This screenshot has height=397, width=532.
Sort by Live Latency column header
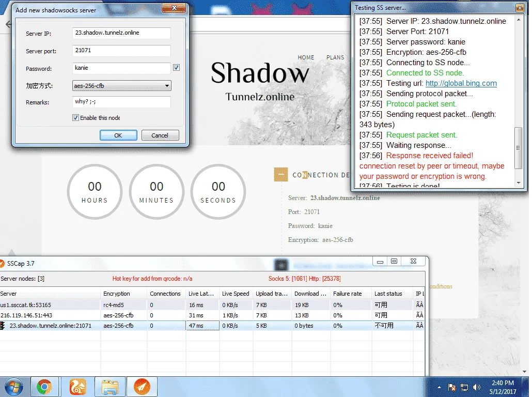202,294
